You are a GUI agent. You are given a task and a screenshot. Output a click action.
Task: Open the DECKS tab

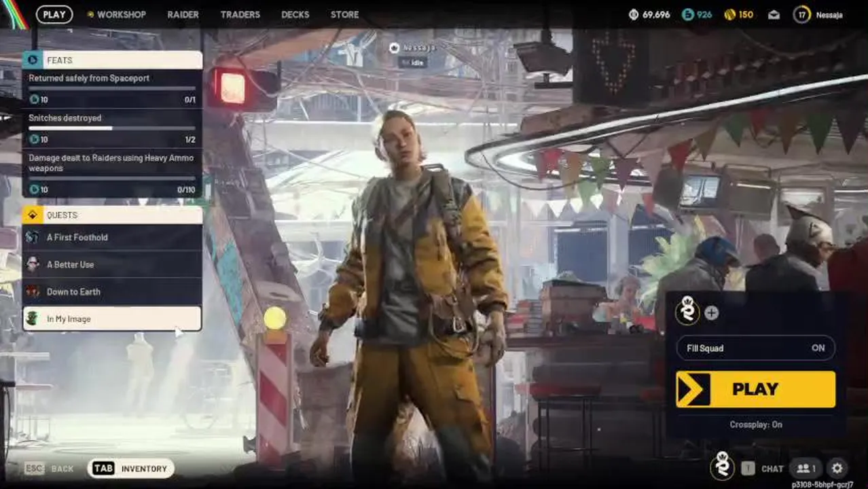tap(295, 14)
